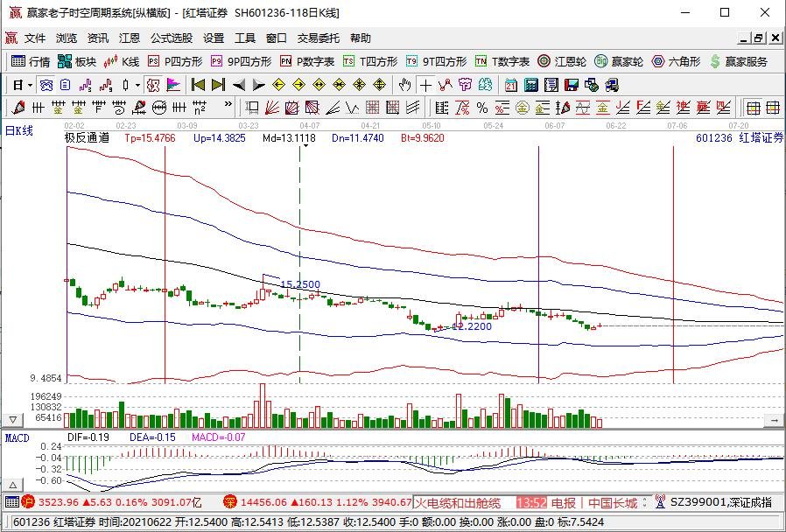This screenshot has width=786, height=532.
Task: Open the calculator tool icon
Action: pos(530,85)
